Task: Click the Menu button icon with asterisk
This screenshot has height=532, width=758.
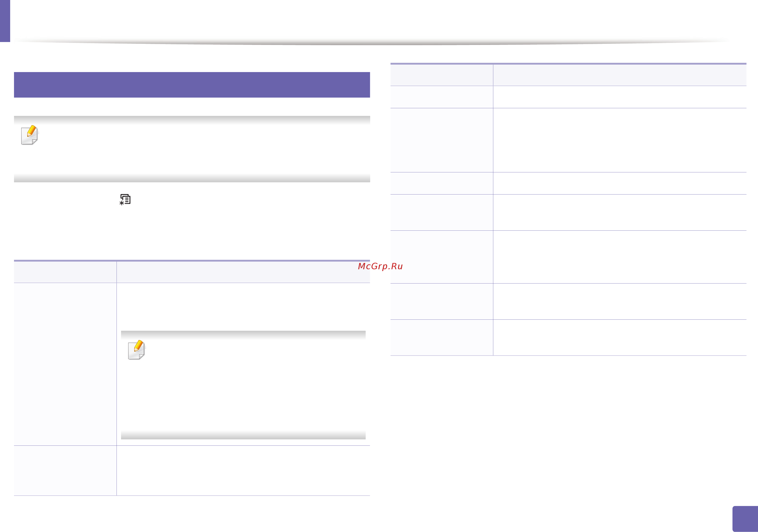Action: click(125, 199)
